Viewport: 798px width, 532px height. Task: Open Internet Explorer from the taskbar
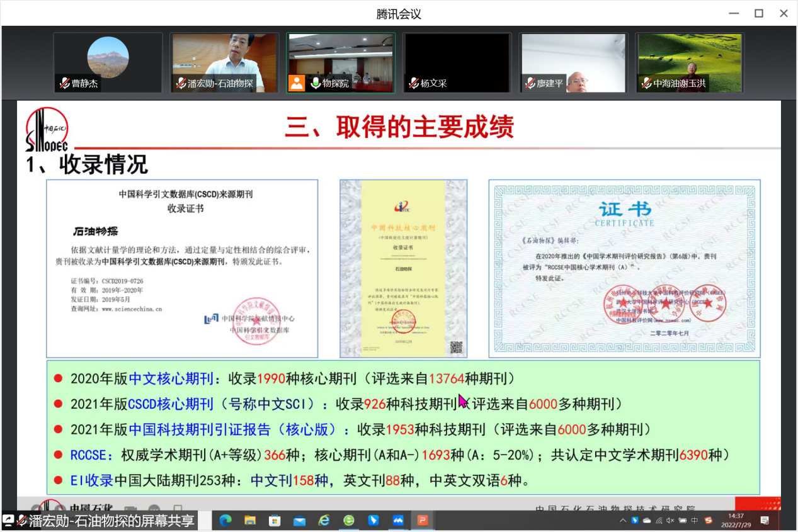(x=324, y=521)
